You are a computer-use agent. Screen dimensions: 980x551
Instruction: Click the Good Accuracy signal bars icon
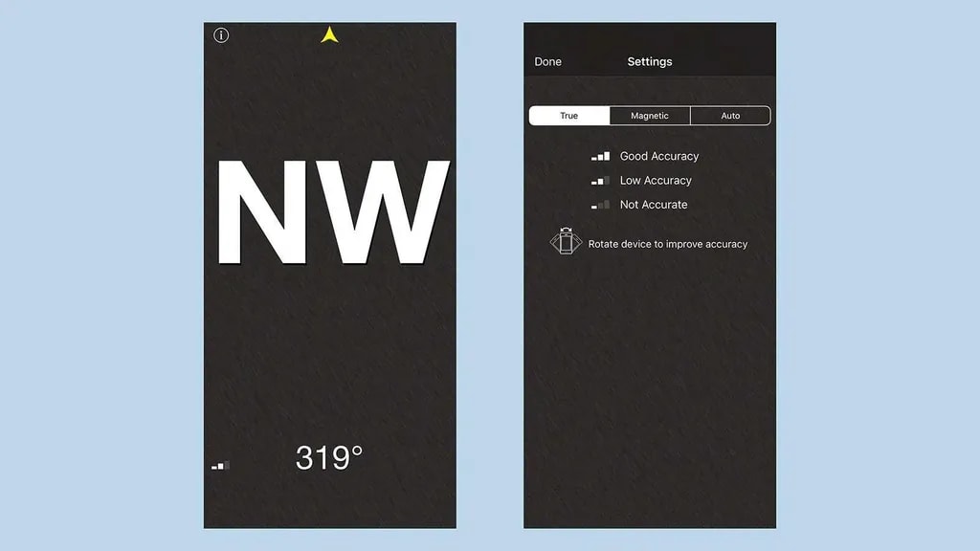click(x=600, y=156)
